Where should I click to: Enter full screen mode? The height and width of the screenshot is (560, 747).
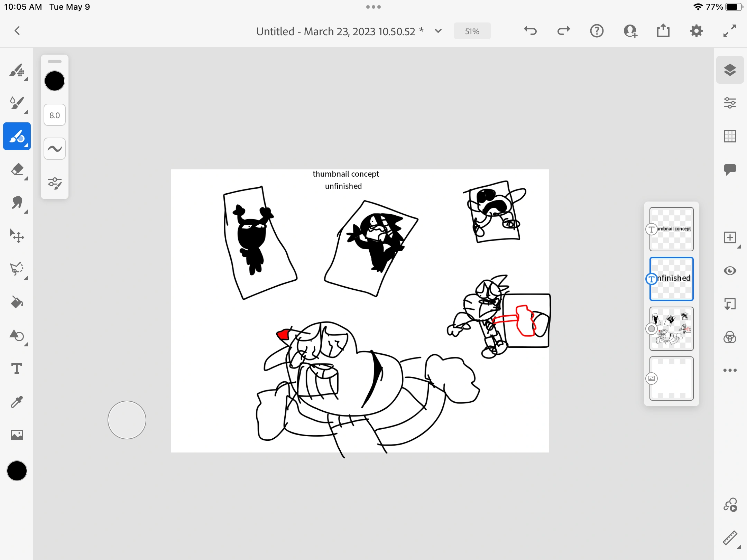point(730,31)
